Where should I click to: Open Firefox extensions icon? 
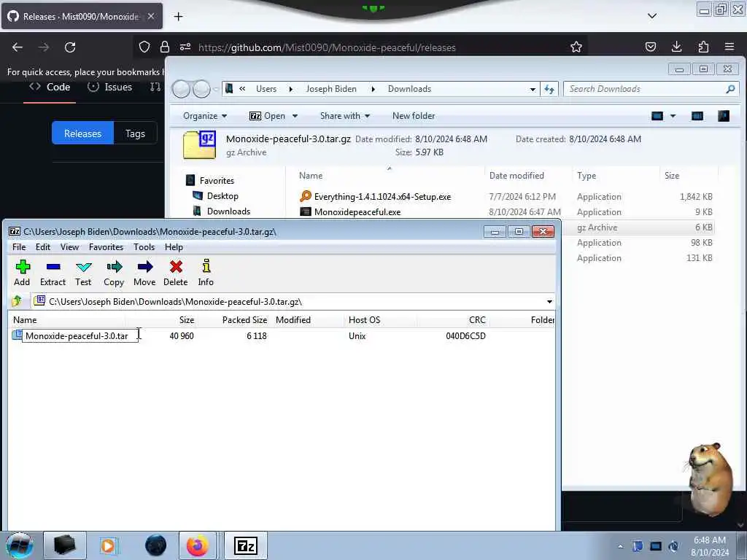tap(703, 47)
